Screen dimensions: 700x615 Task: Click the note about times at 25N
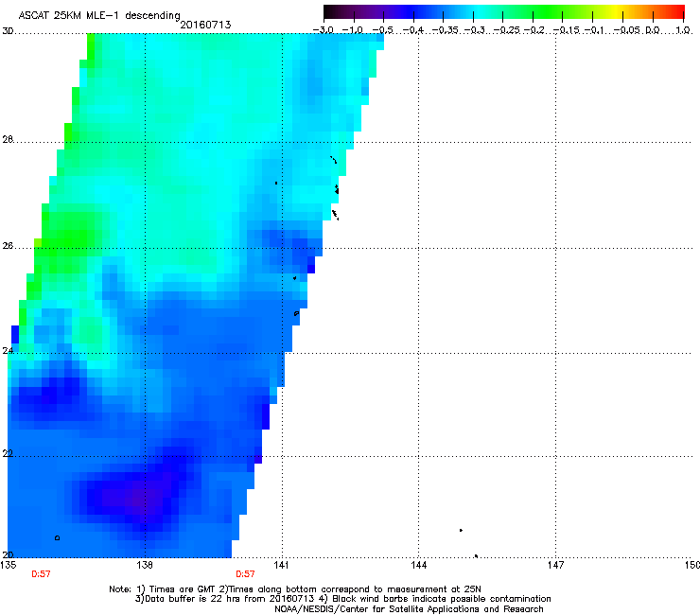[x=350, y=589]
